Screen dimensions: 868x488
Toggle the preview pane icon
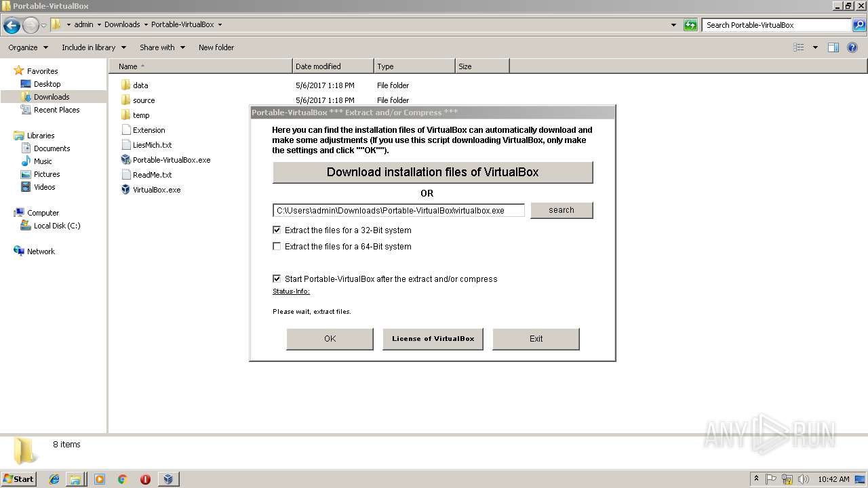coord(833,47)
